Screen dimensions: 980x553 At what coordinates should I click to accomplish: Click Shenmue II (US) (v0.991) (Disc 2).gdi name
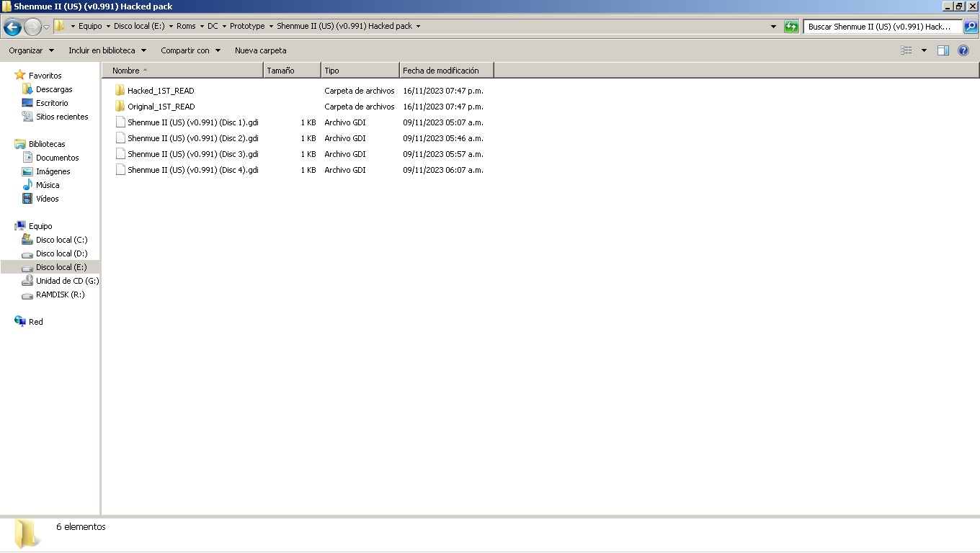click(x=193, y=138)
